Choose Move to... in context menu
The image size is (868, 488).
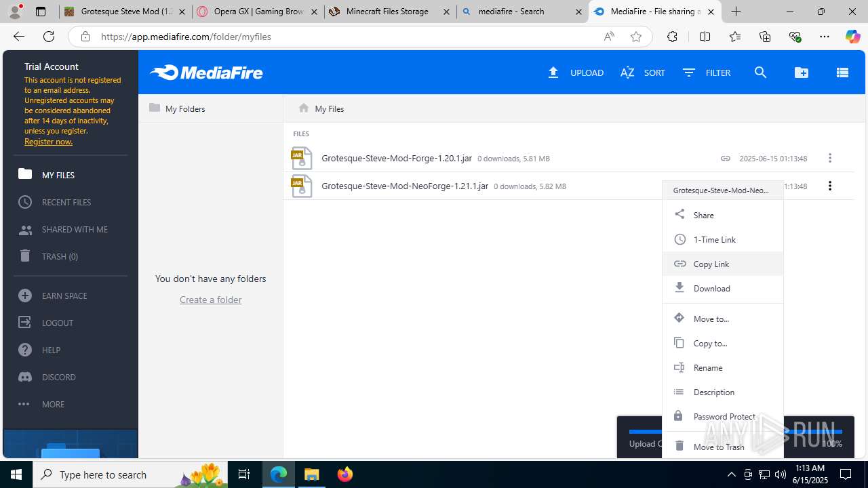point(723,319)
